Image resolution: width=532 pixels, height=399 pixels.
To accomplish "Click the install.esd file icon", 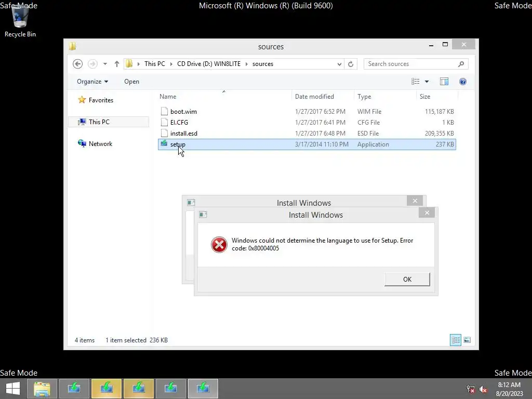I will pos(164,133).
